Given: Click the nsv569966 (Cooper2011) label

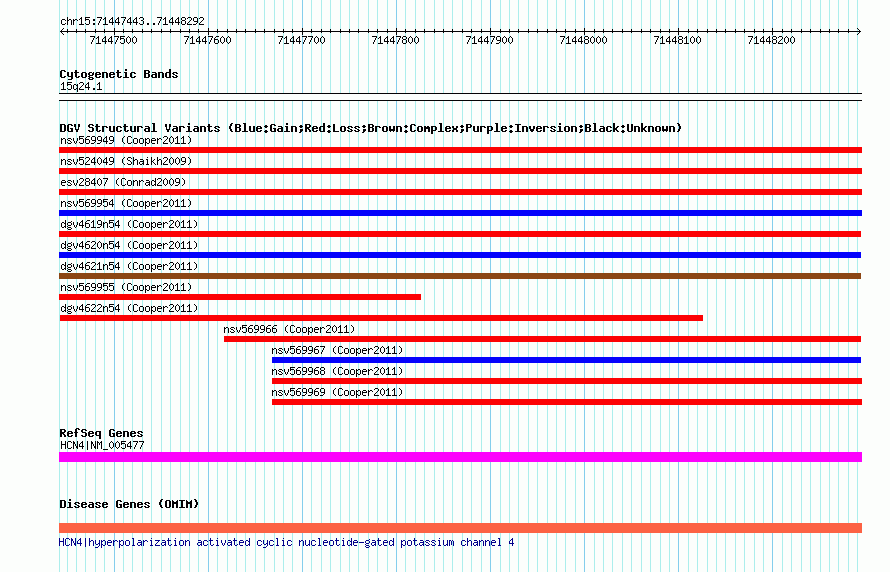Looking at the screenshot, I should pos(289,329).
